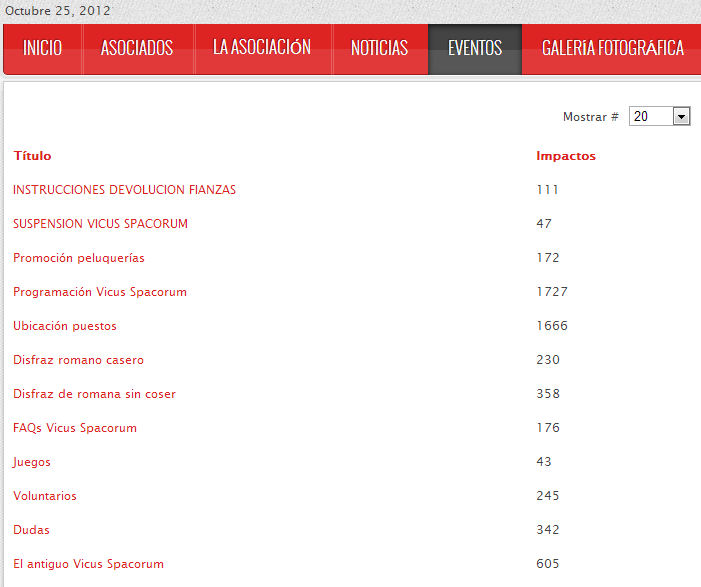Image resolution: width=701 pixels, height=587 pixels.
Task: Open Disfraz de romana sin coser
Action: pos(94,394)
